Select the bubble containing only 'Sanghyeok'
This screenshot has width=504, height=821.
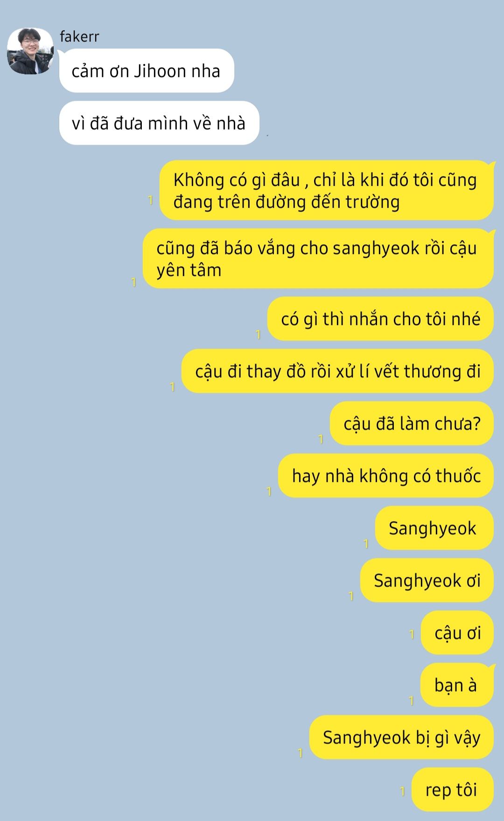(434, 528)
